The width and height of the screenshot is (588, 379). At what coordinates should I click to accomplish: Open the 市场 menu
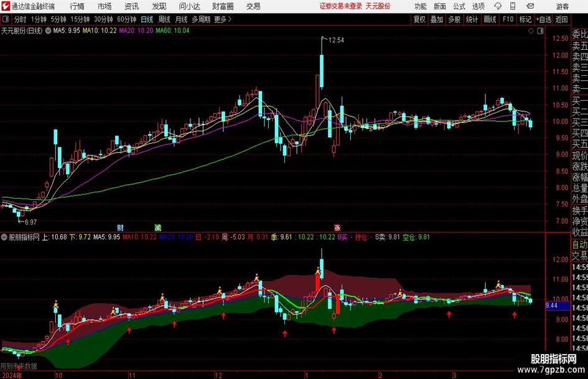tap(105, 6)
